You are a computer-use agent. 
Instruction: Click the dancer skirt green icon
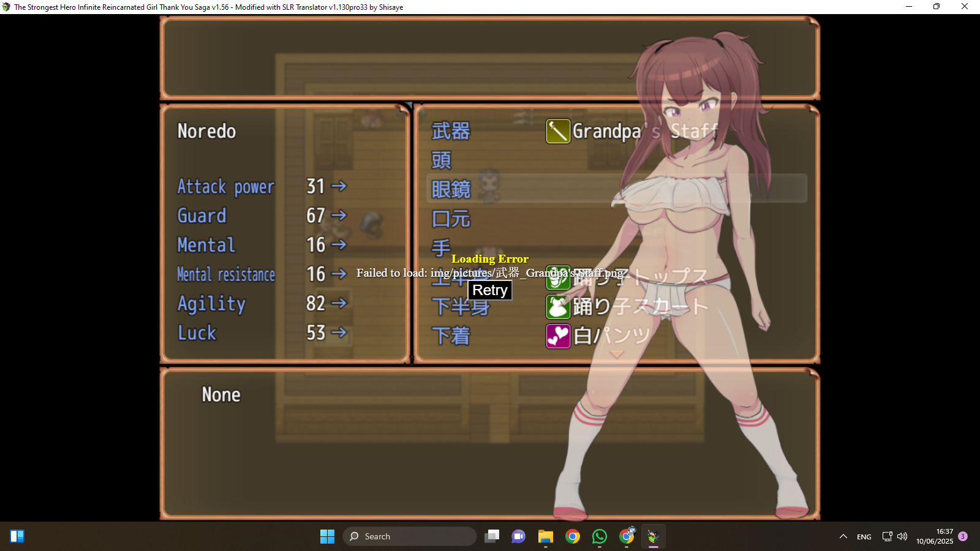click(x=557, y=307)
